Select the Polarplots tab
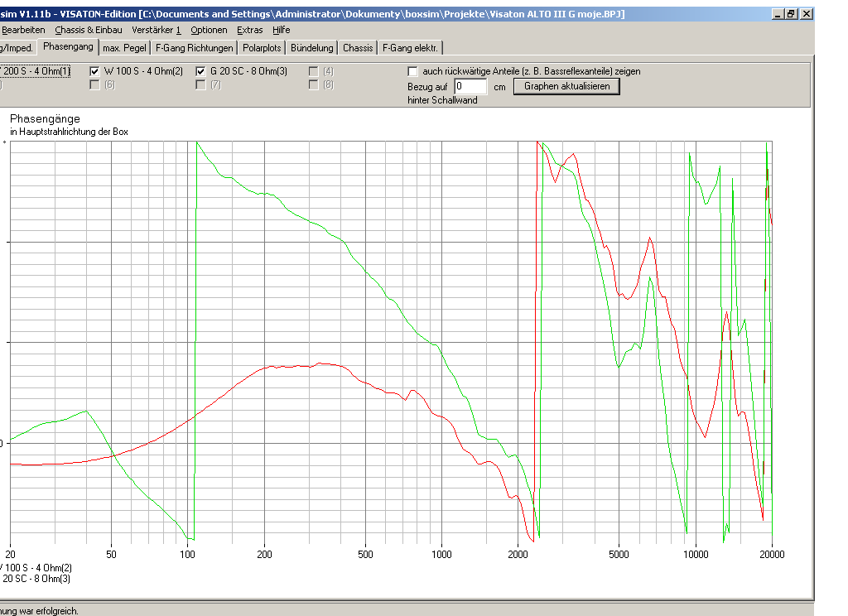848x616 pixels. tap(262, 48)
